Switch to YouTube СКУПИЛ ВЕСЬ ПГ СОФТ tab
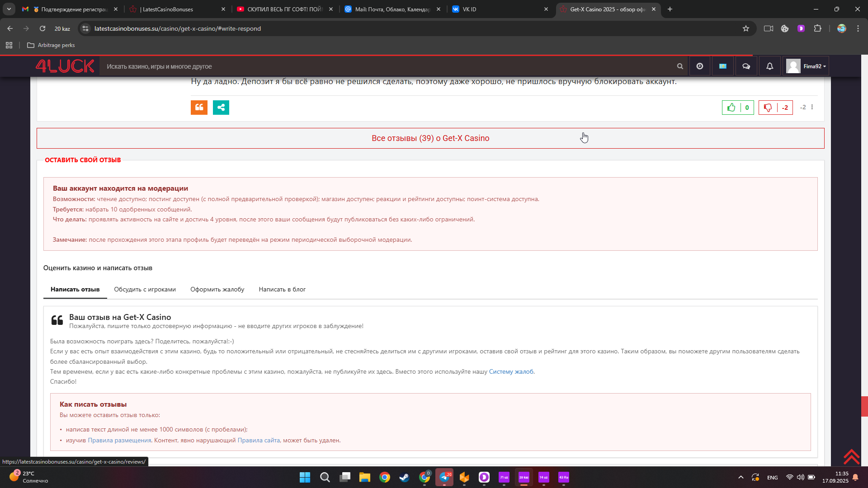The height and width of the screenshot is (488, 868). [x=285, y=9]
